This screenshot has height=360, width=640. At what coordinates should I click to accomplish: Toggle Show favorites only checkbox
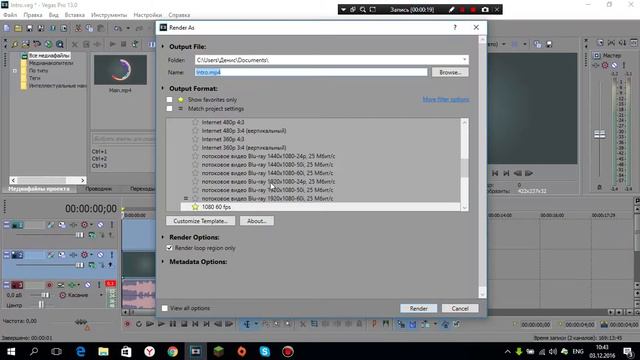pyautogui.click(x=169, y=100)
